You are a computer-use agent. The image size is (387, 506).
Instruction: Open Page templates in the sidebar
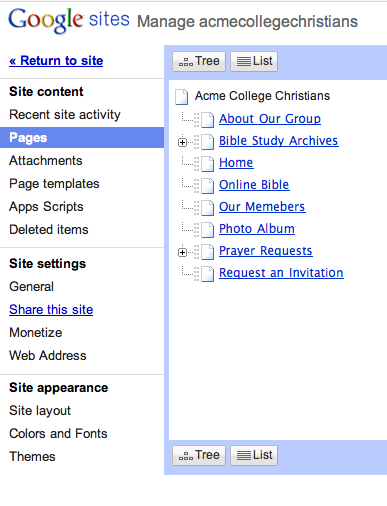pos(54,184)
